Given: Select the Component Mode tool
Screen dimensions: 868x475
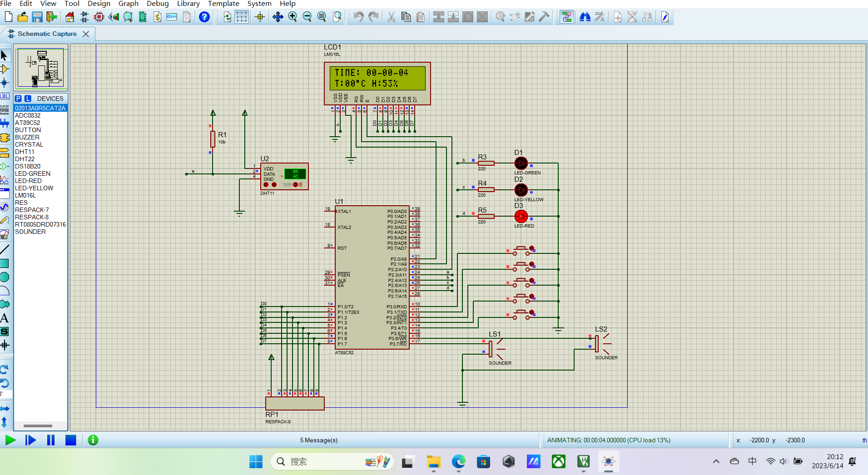Looking at the screenshot, I should coord(5,69).
